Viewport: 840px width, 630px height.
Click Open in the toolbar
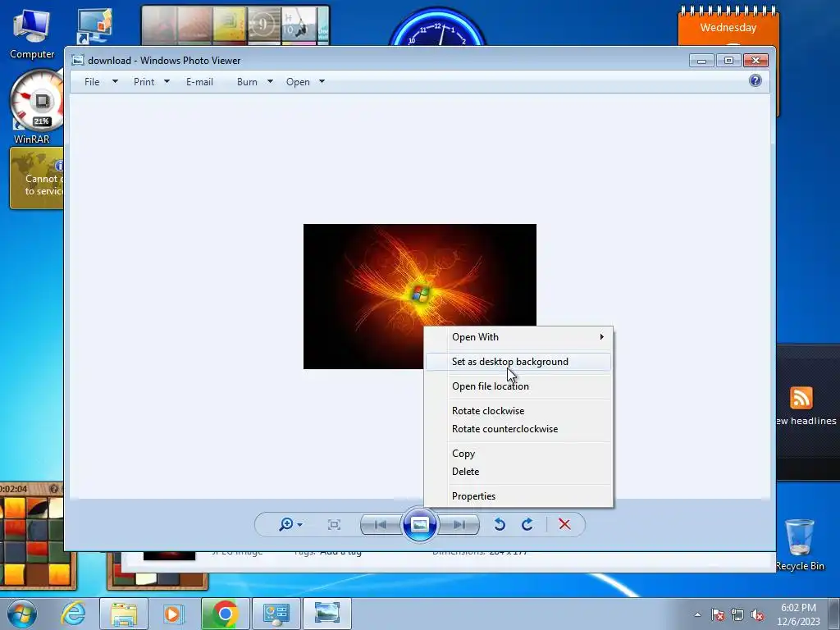coord(298,82)
